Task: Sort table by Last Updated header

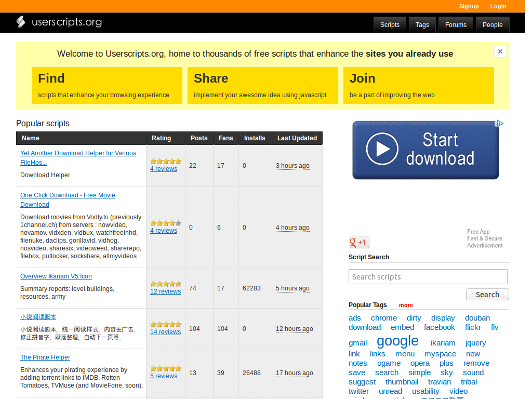Action: pos(297,138)
